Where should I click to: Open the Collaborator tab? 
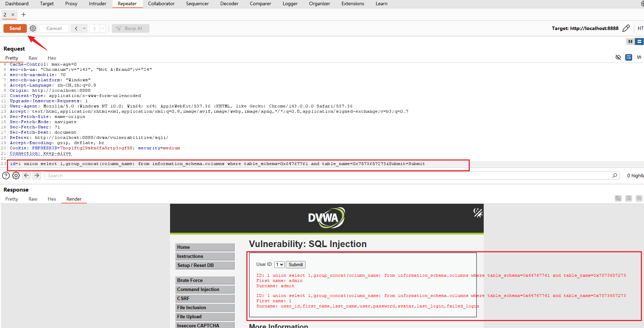(161, 3)
